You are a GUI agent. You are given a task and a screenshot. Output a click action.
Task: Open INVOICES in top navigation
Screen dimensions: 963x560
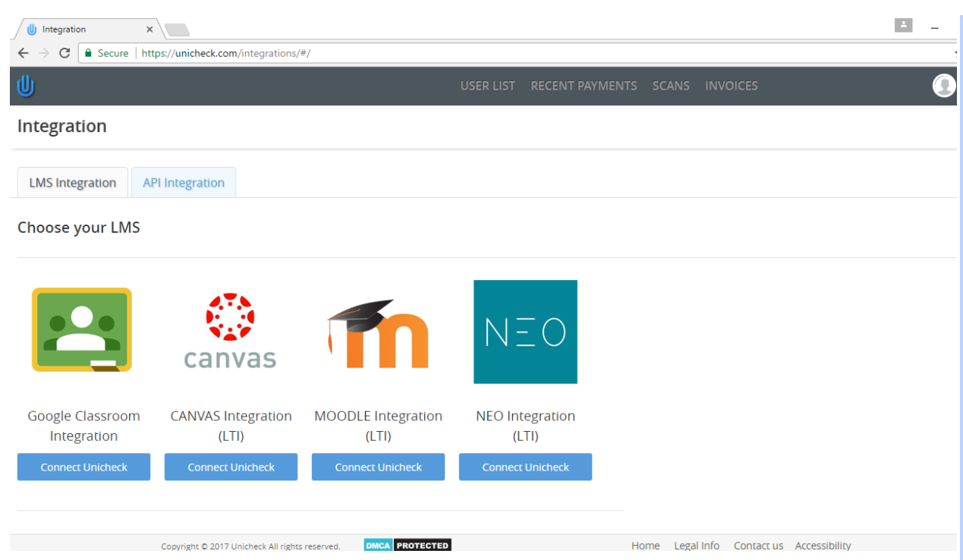coord(732,86)
